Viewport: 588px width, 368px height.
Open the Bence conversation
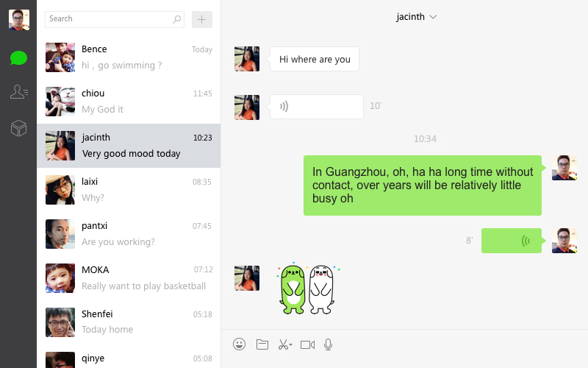coord(129,57)
